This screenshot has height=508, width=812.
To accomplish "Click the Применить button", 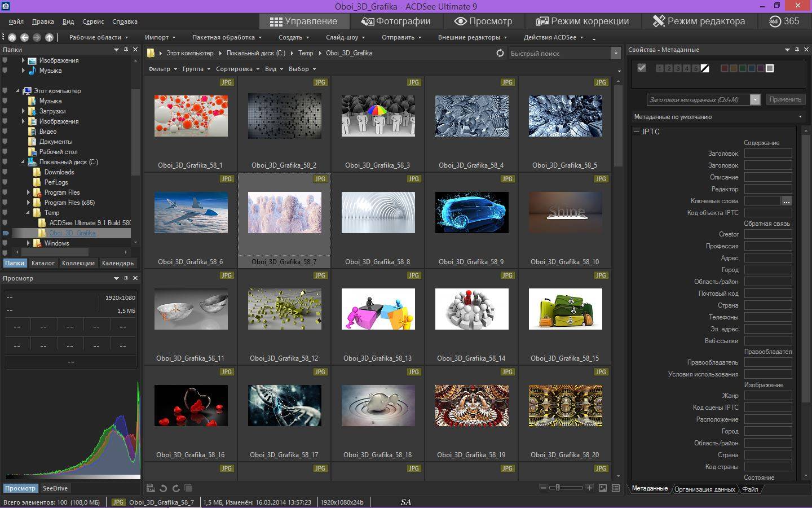I will click(785, 99).
